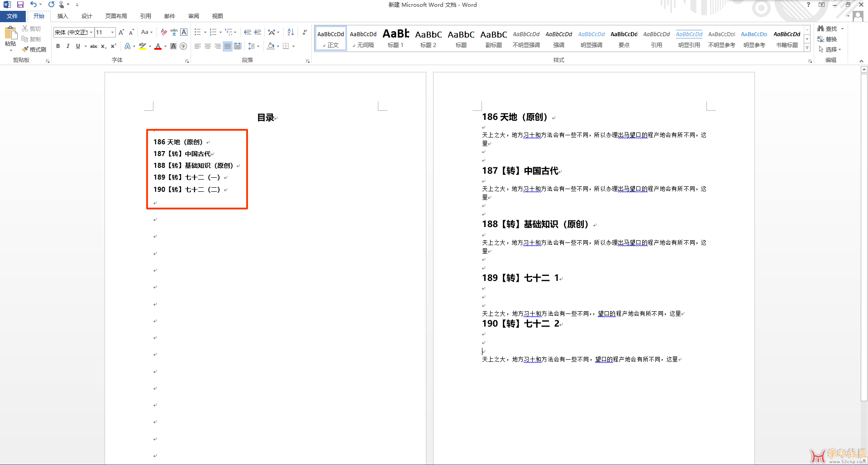
Task: Apply character border icon
Action: (x=184, y=32)
